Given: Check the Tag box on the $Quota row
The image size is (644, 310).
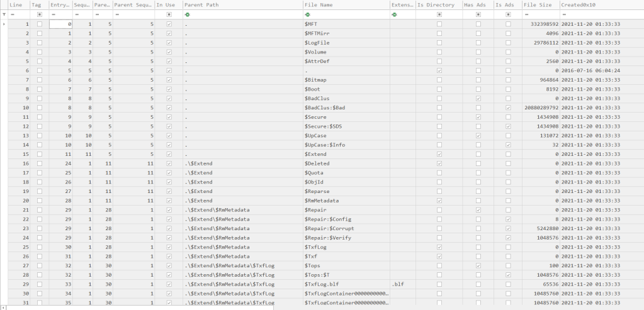Looking at the screenshot, I should [x=40, y=173].
